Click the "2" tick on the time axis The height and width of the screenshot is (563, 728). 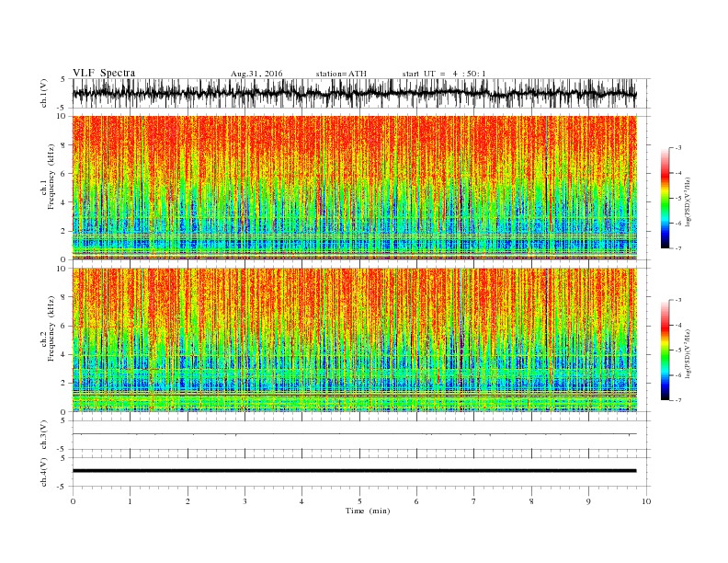pos(188,501)
